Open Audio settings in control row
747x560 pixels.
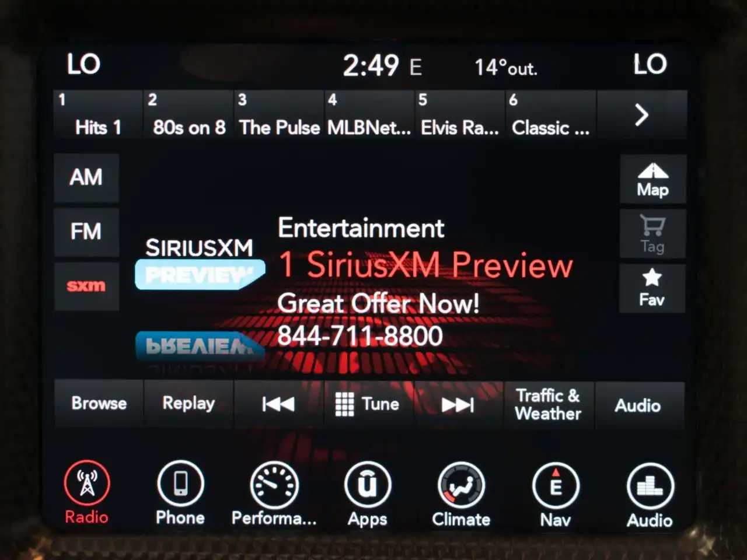(638, 405)
